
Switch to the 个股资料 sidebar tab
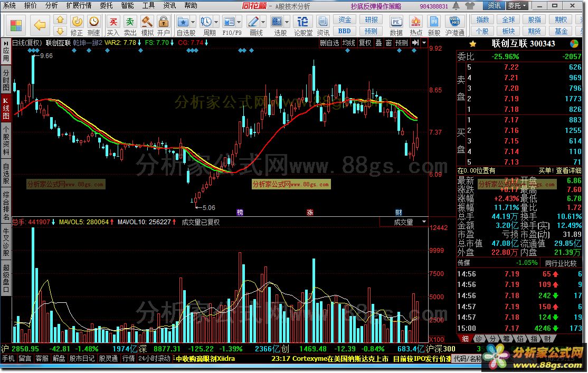click(6, 141)
